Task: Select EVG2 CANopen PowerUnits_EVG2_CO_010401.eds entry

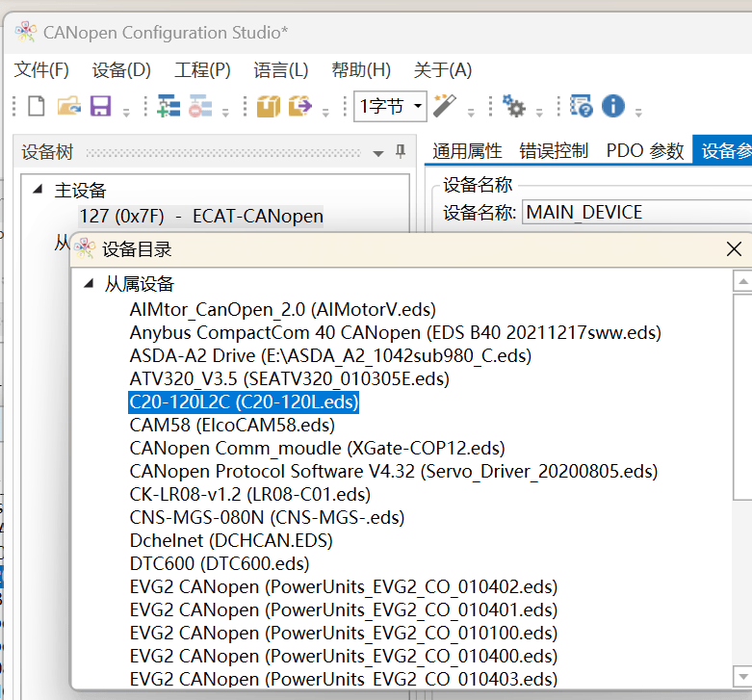Action: [x=344, y=609]
